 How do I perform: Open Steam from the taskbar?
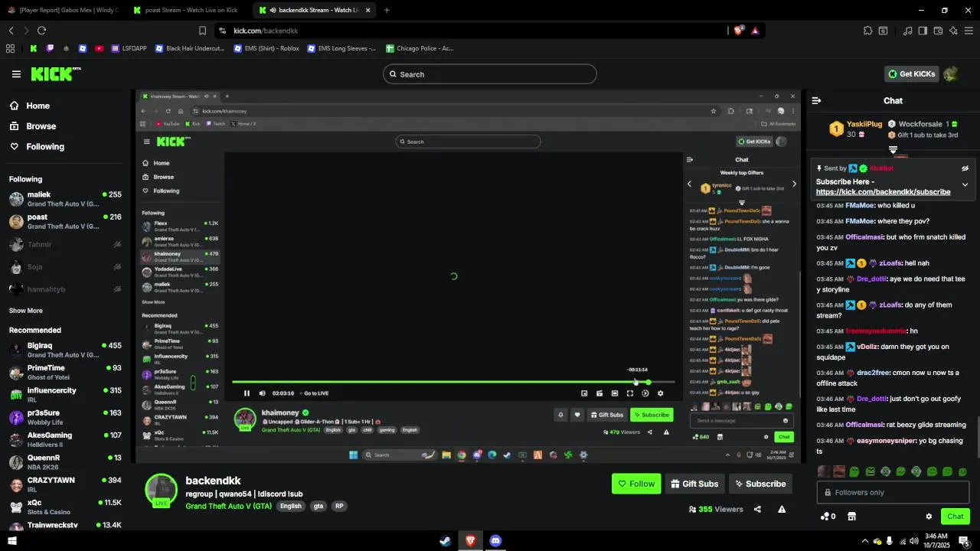[x=445, y=540]
